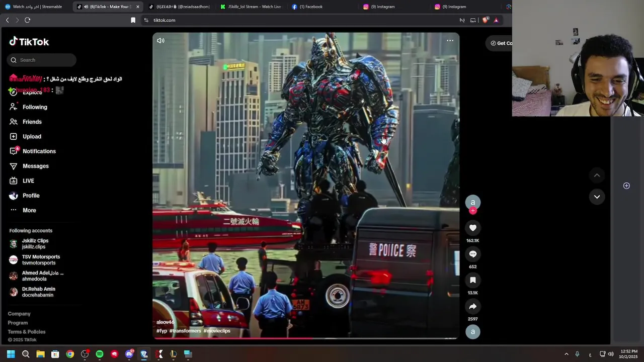Open the clock and date in the taskbar
Screen dimensions: 644x362
(x=629, y=354)
